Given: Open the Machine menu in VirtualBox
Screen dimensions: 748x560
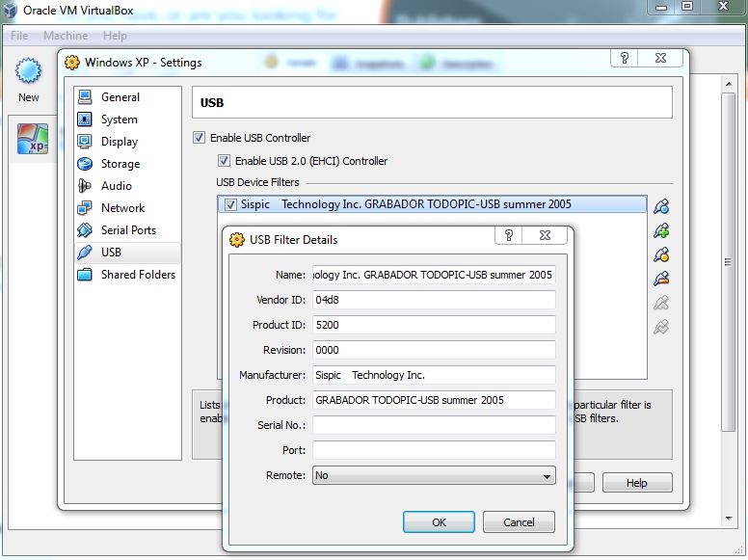Looking at the screenshot, I should pyautogui.click(x=66, y=36).
